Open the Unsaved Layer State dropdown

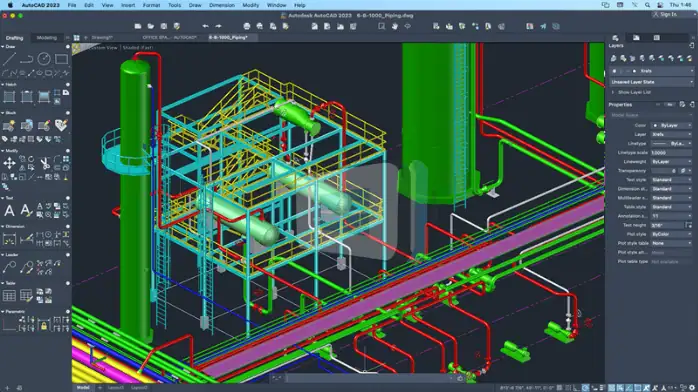[651, 82]
